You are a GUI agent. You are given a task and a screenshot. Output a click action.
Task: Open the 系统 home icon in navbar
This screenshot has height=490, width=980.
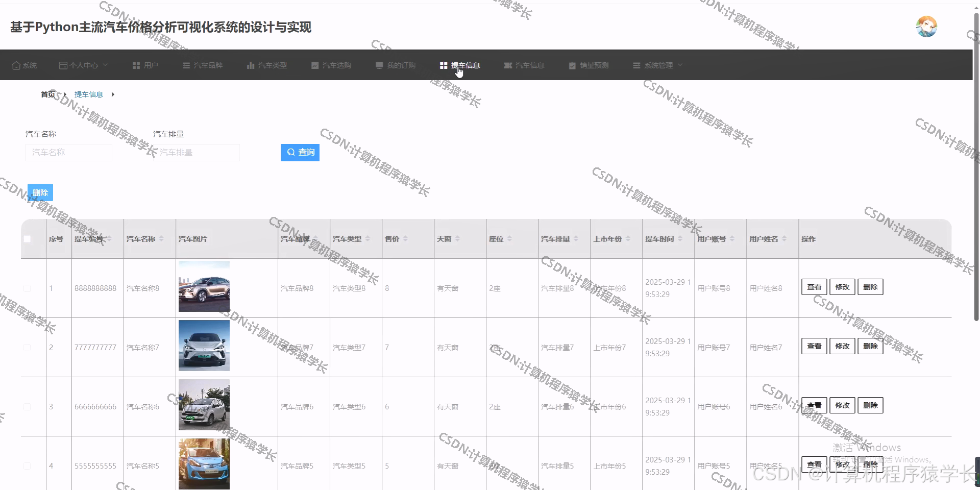(x=16, y=65)
